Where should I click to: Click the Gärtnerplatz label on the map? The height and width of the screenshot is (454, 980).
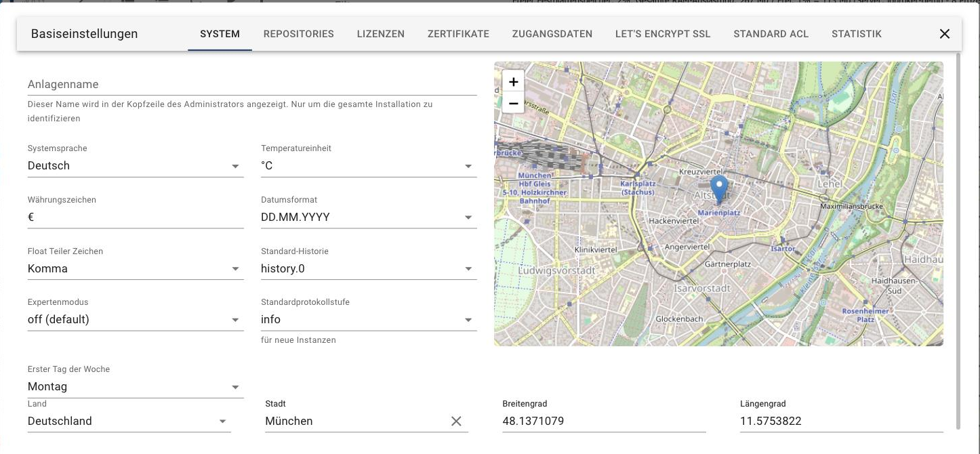728,264
